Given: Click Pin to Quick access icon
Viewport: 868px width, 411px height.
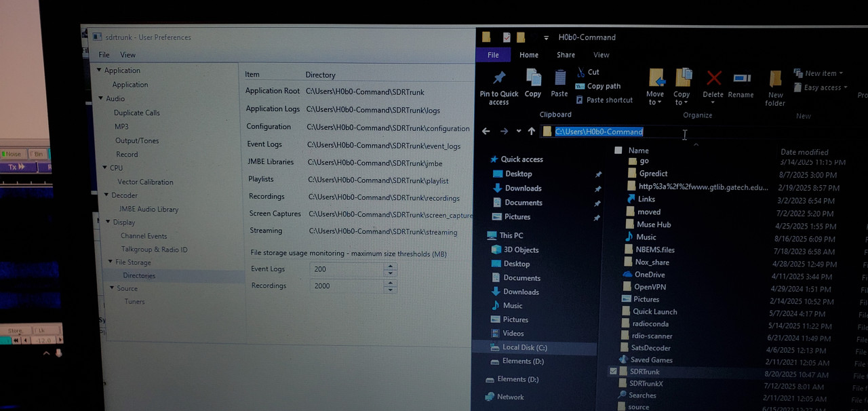Looking at the screenshot, I should pos(499,79).
